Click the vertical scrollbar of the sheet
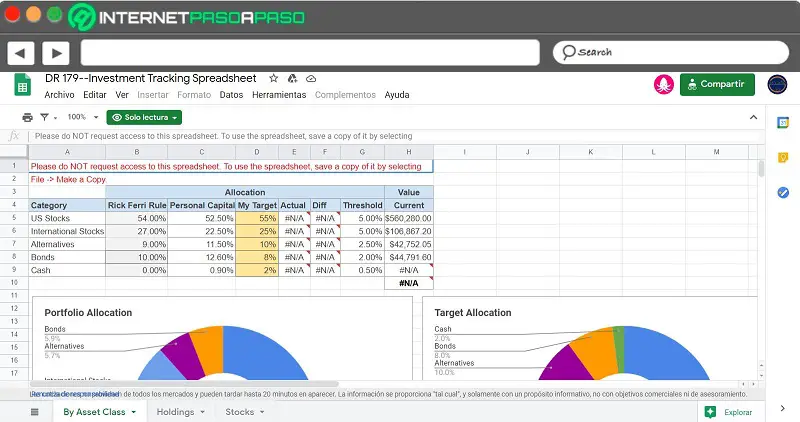The height and width of the screenshot is (422, 800). 761,168
